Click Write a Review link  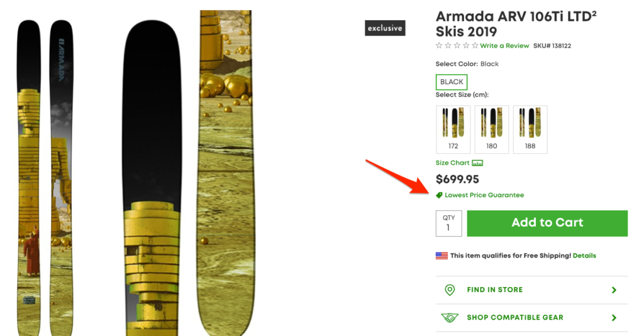click(x=504, y=46)
